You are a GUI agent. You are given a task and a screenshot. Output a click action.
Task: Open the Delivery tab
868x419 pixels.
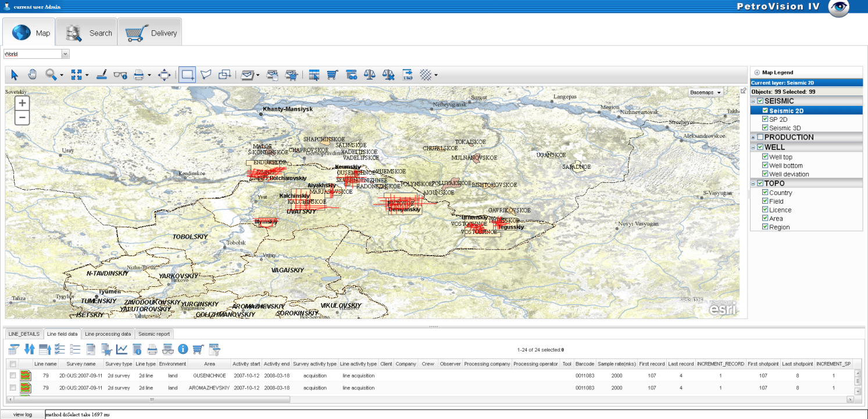(150, 33)
